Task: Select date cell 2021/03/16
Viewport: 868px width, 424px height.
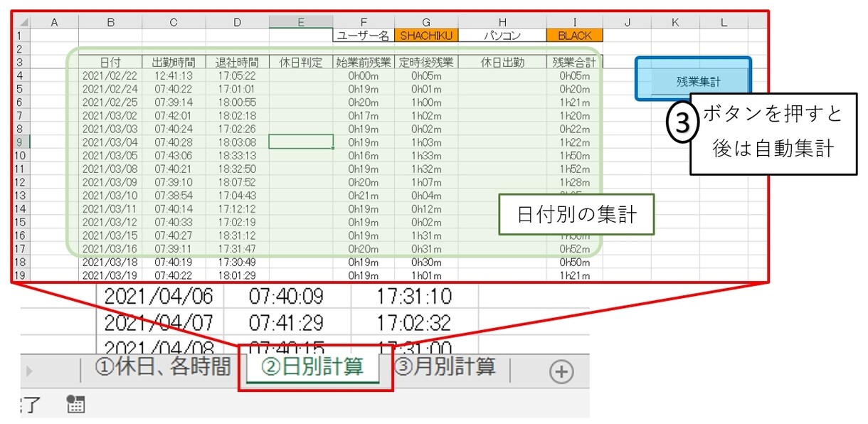Action: tap(110, 248)
